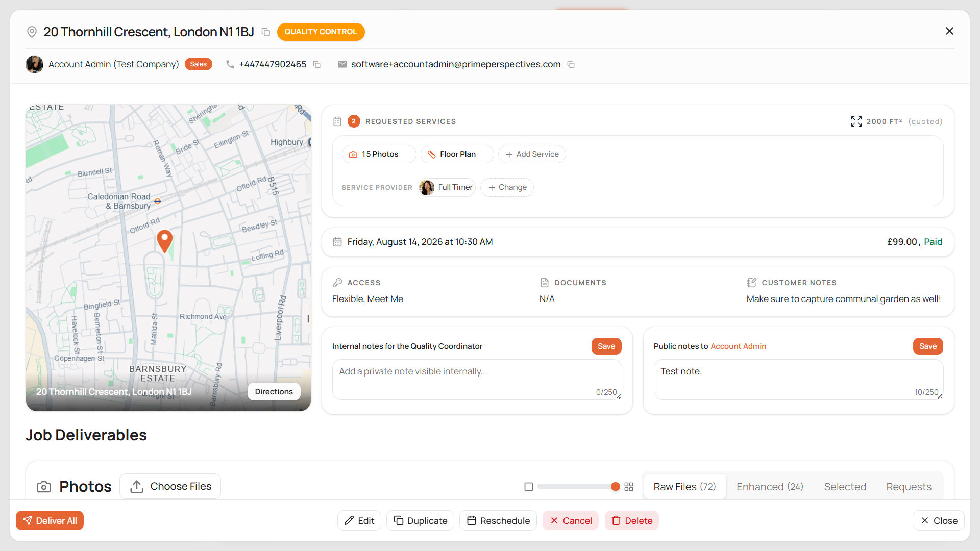The width and height of the screenshot is (980, 551).
Task: Click the Account Admin link in public notes
Action: pos(738,346)
